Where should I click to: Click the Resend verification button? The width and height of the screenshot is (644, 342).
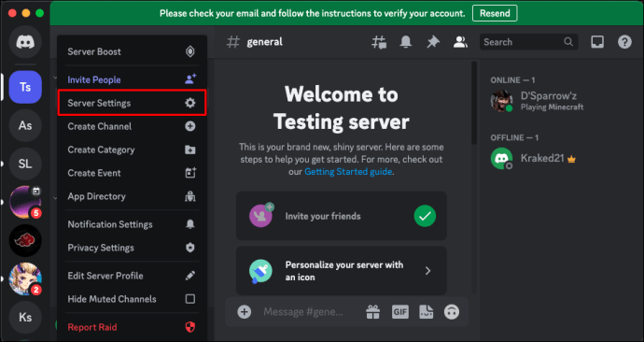click(x=495, y=13)
